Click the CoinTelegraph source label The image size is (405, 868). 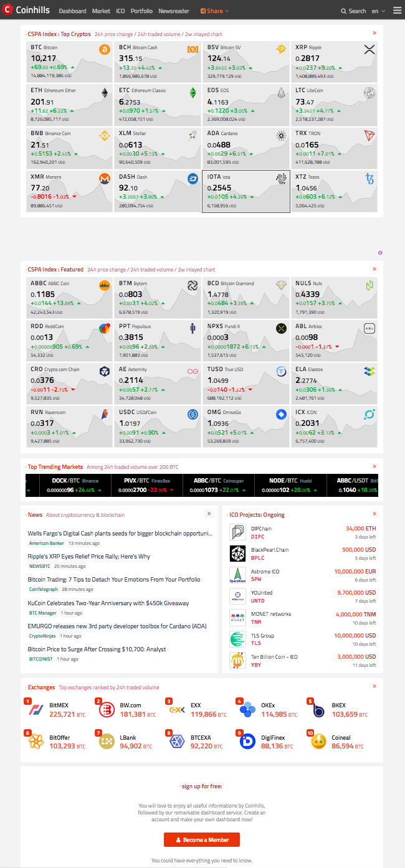[x=44, y=589]
